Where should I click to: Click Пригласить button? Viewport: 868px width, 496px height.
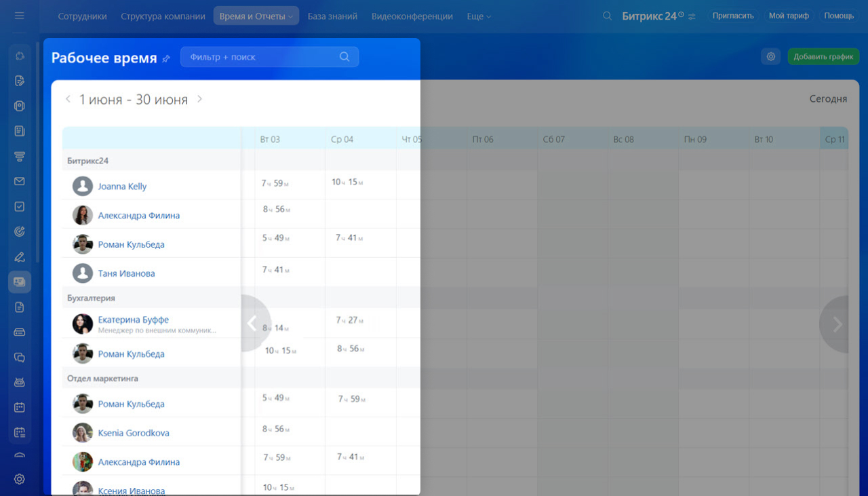(x=733, y=16)
